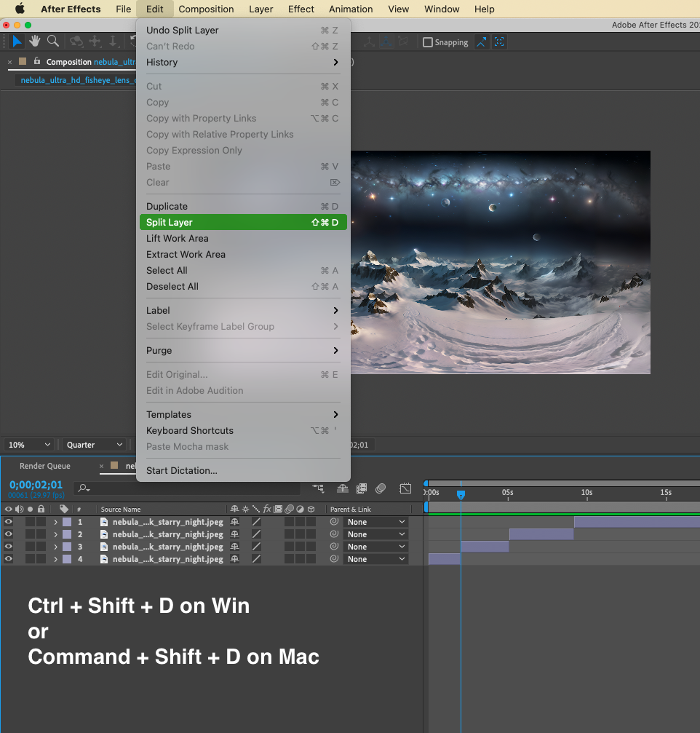The image size is (700, 733).
Task: Enable the Snapping checkbox
Action: pyautogui.click(x=428, y=42)
